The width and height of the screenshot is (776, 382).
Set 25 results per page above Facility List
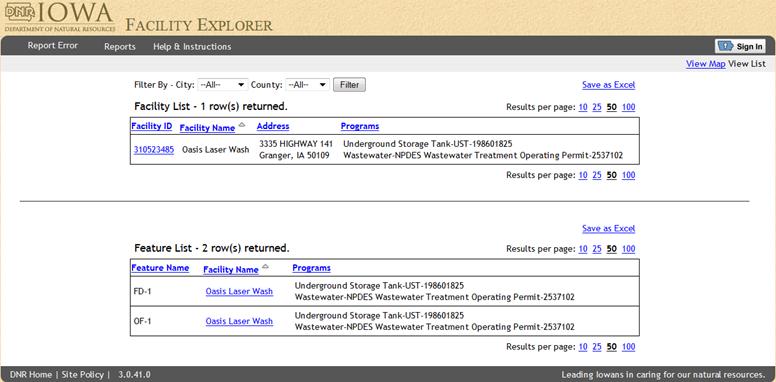coord(597,107)
